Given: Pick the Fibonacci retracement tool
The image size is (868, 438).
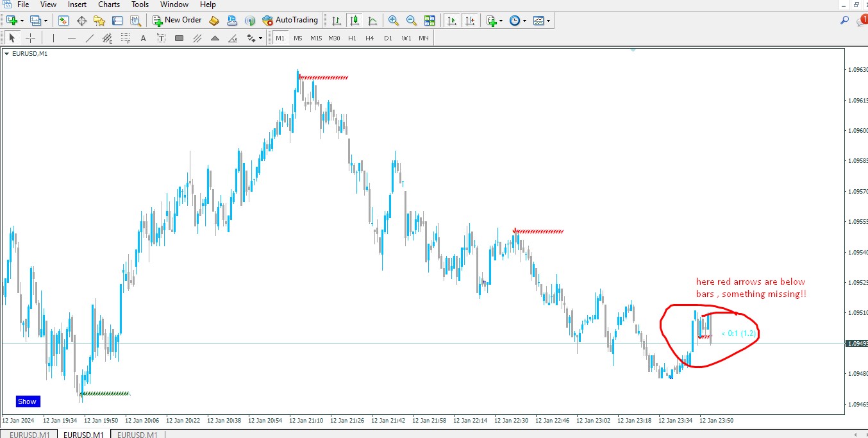Looking at the screenshot, I should (126, 38).
